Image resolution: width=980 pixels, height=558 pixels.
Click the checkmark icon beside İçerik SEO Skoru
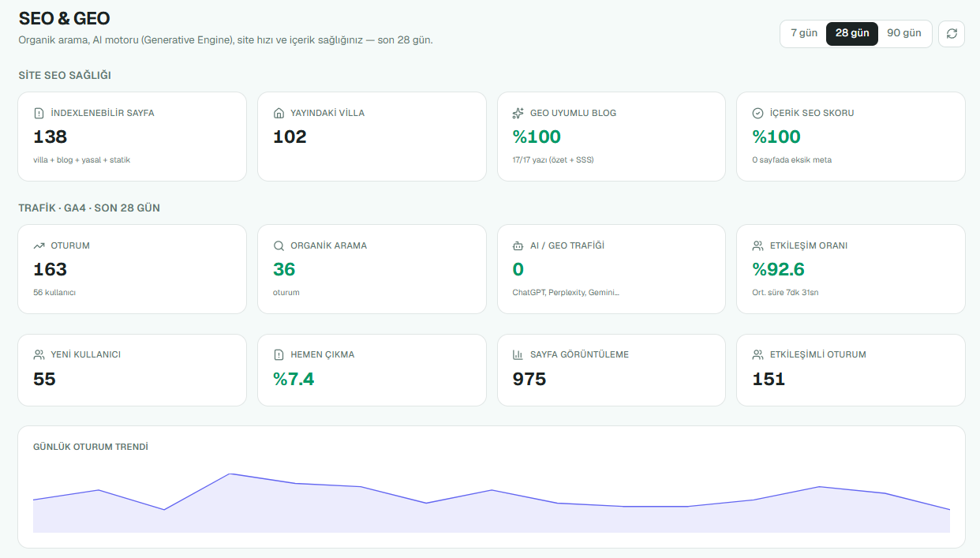(758, 113)
